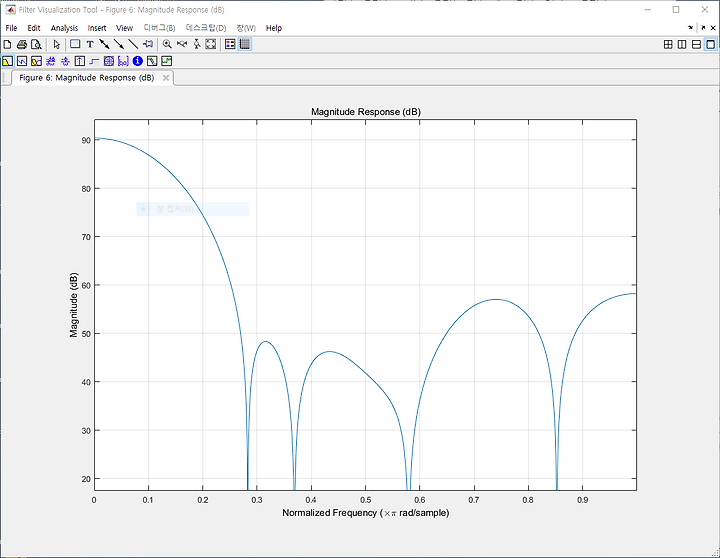Viewport: 720px width, 558px height.
Task: Click the Print figure icon
Action: click(x=22, y=45)
